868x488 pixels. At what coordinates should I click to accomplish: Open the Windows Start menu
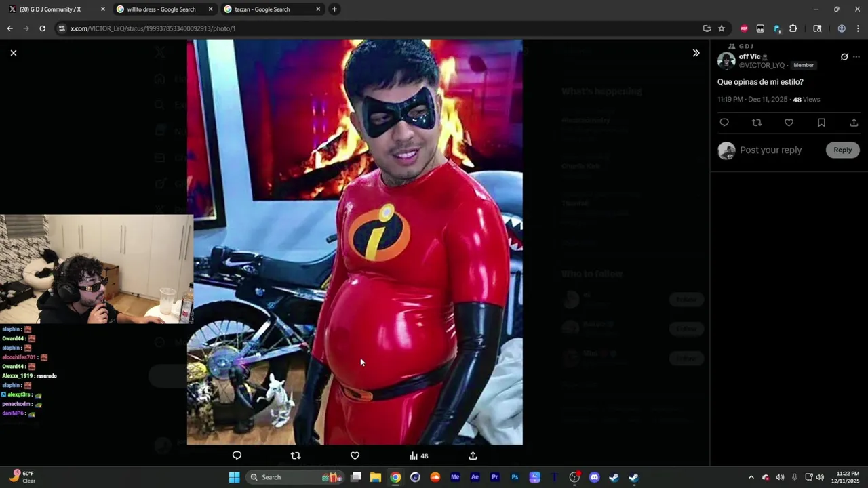[x=234, y=477]
